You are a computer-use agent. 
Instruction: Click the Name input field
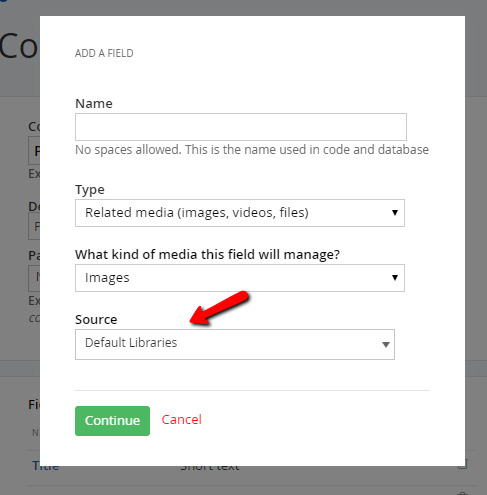tap(241, 127)
